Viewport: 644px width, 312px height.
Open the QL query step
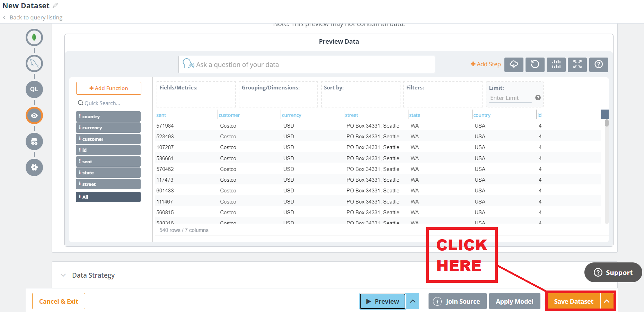pos(34,89)
